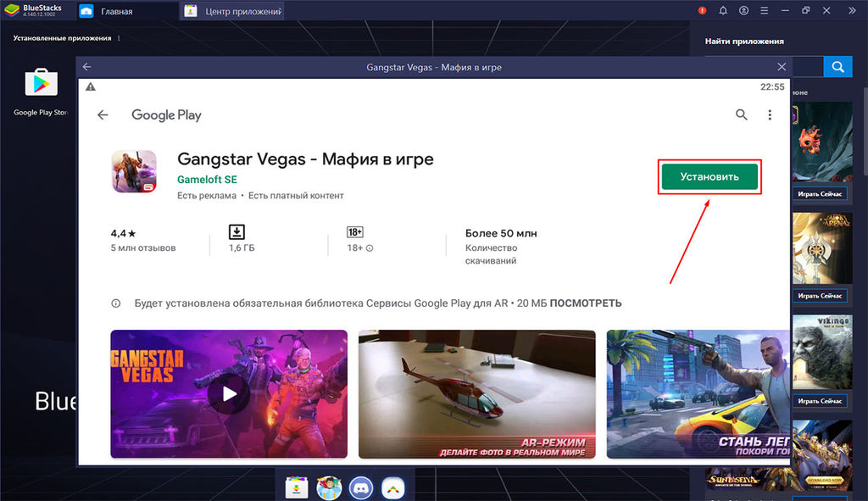Image resolution: width=868 pixels, height=501 pixels.
Task: Open the Vikings game thumbnail
Action: click(x=822, y=352)
